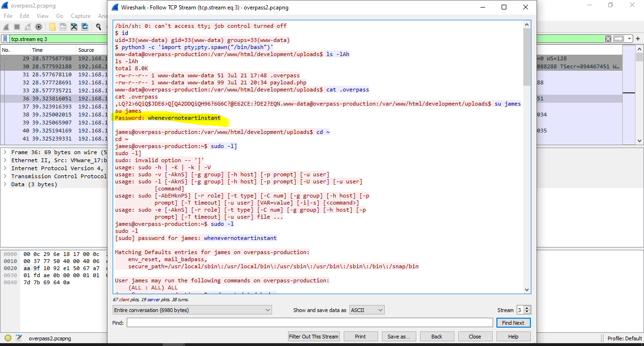The image size is (644, 346).
Task: Click the '(ALL : ALL) ALL' text line
Action: (x=153, y=288)
